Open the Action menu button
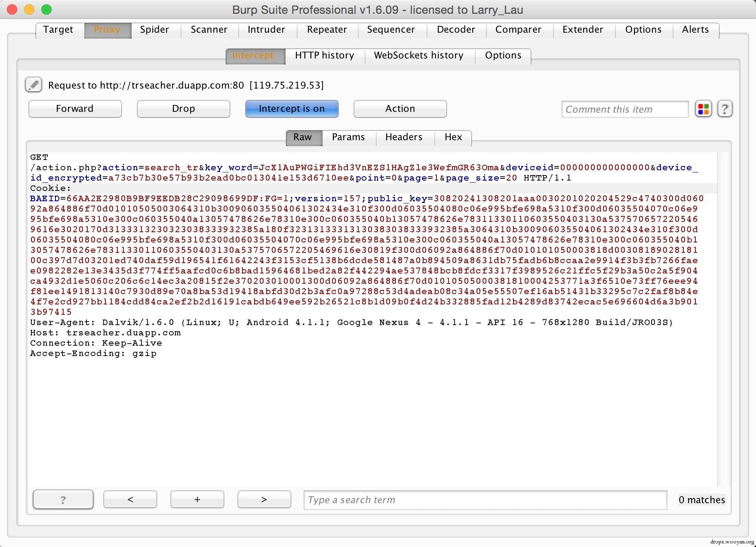Viewport: 756px width, 547px height. point(400,109)
